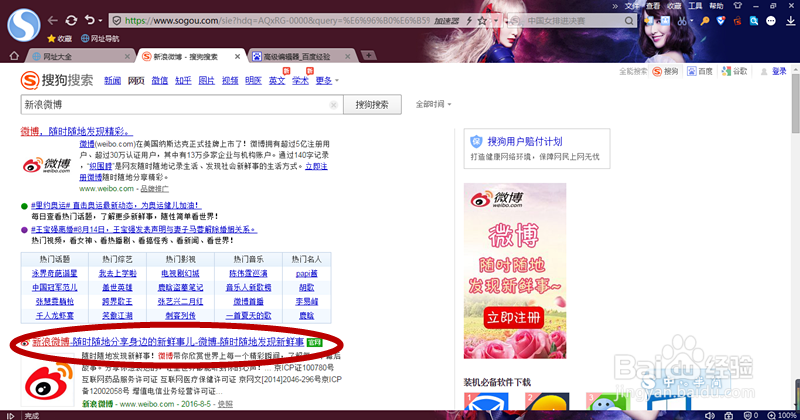Open the 帮助 menu
Viewport: 800px width, 420px height.
click(x=716, y=6)
